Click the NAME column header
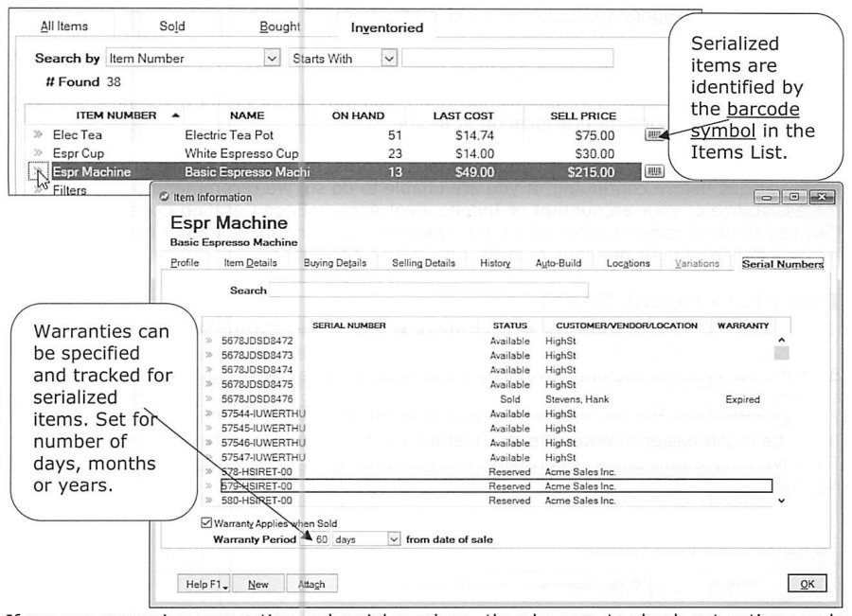Screen dimensions: 852x616 247,115
